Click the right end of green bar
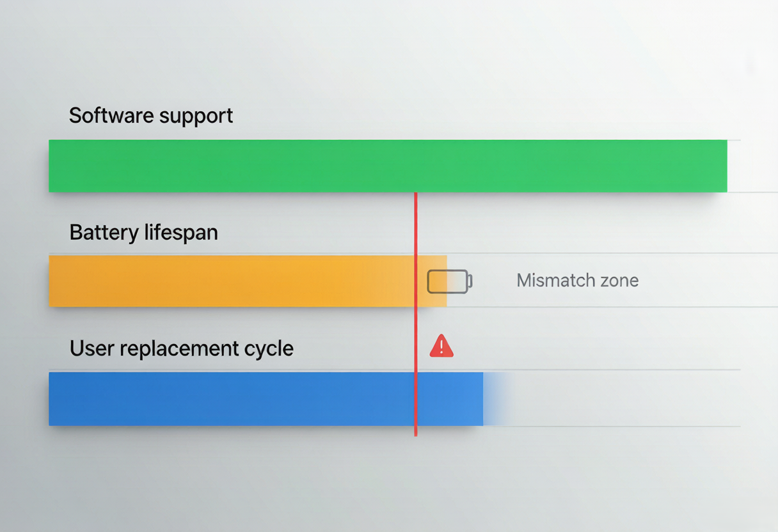 [x=722, y=166]
